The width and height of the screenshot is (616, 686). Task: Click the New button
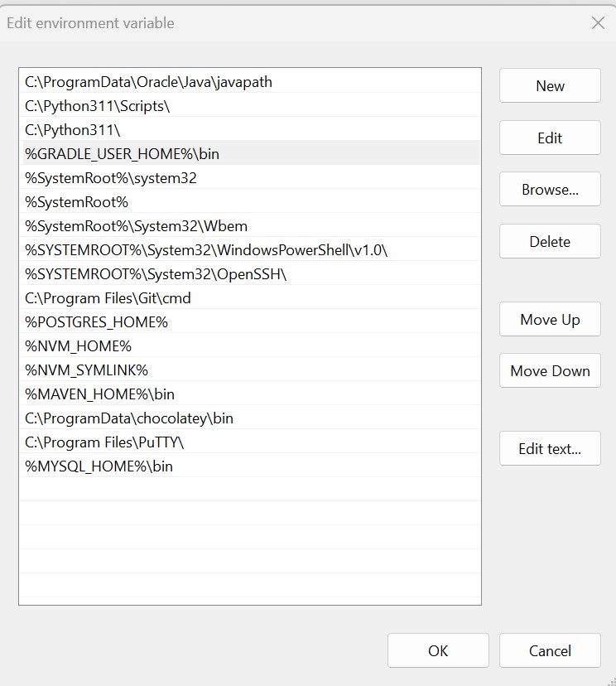coord(550,86)
